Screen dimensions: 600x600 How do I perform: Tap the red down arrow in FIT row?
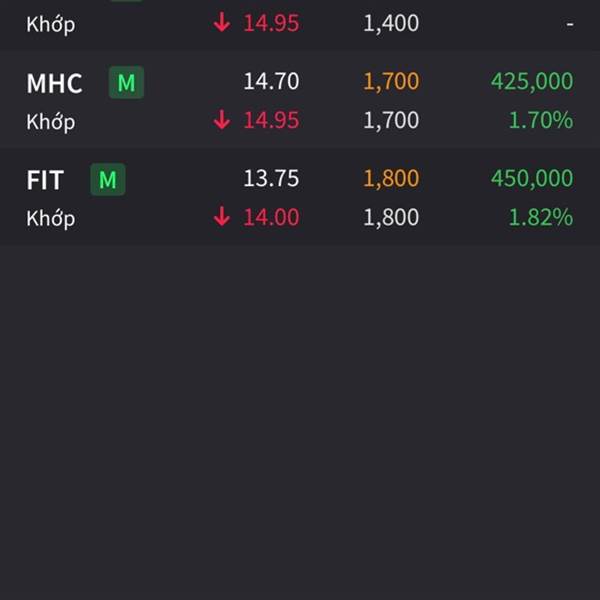pos(222,217)
